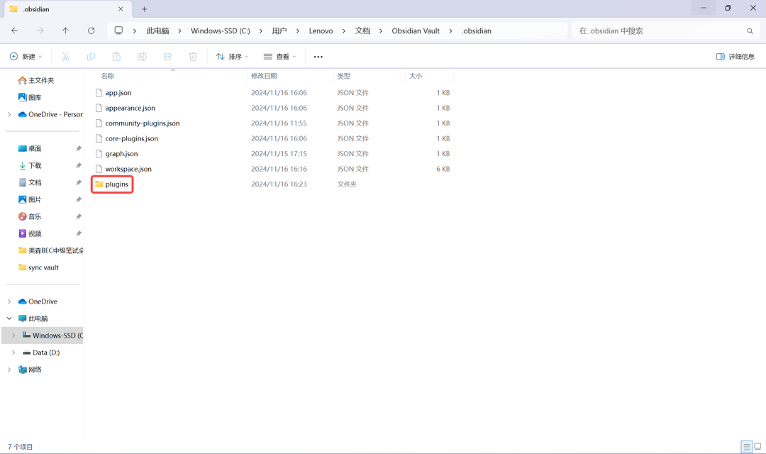Select the core-plugins.json file
Viewport: 766px width, 454px height.
click(132, 138)
